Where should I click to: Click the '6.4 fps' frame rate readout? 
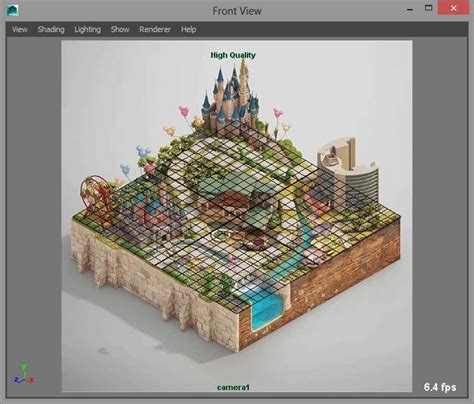click(x=440, y=387)
